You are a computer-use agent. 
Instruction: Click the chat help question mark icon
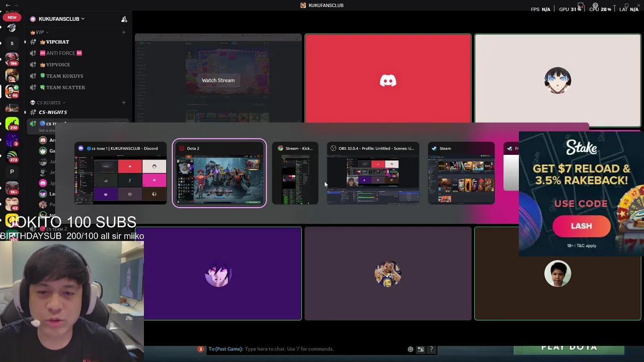tap(431, 349)
